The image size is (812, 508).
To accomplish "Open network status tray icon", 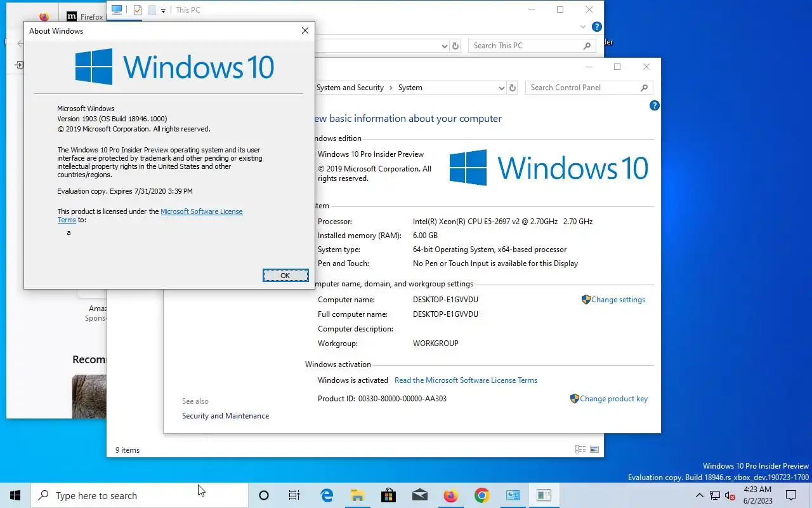I will pos(715,495).
